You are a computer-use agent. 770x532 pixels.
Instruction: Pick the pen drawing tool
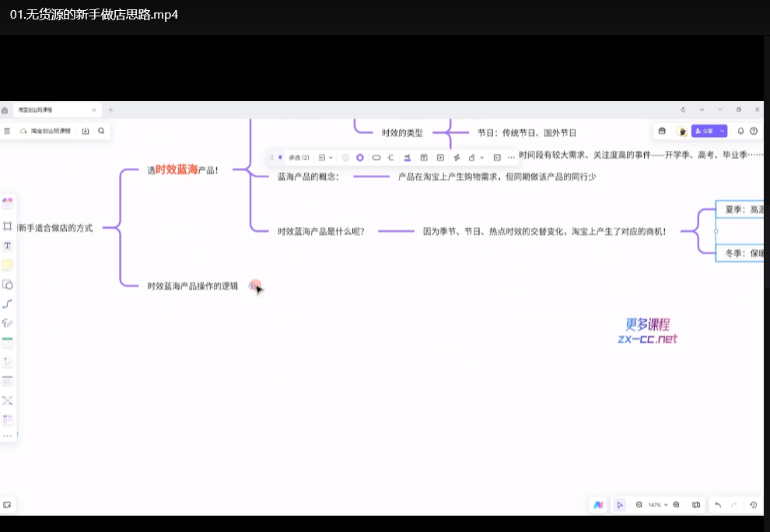point(7,324)
